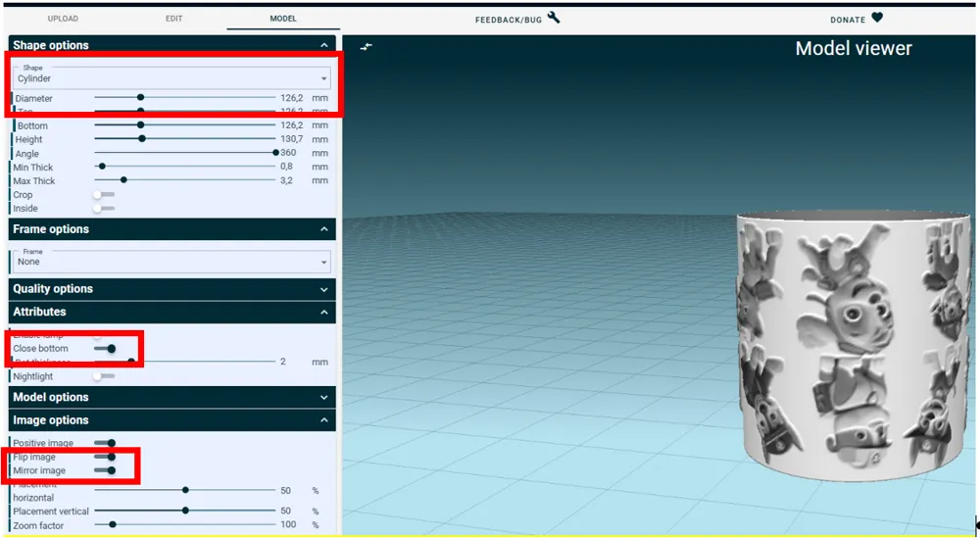Click the Diameter label

tap(33, 99)
